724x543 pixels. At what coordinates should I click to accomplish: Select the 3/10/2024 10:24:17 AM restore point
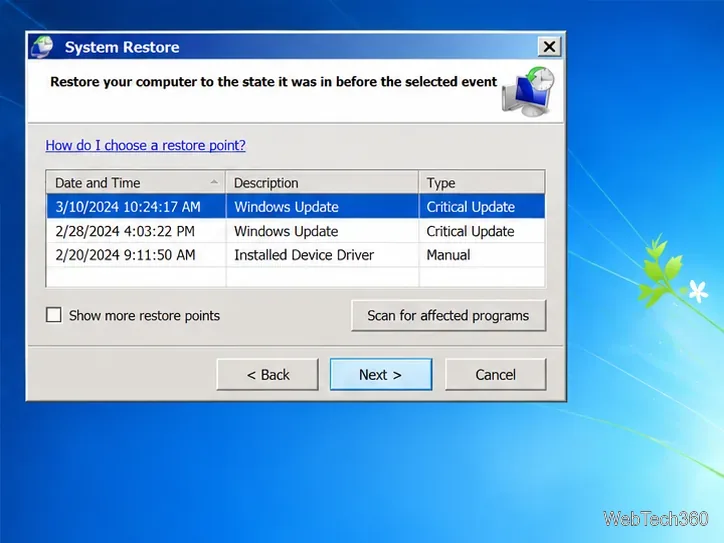296,207
